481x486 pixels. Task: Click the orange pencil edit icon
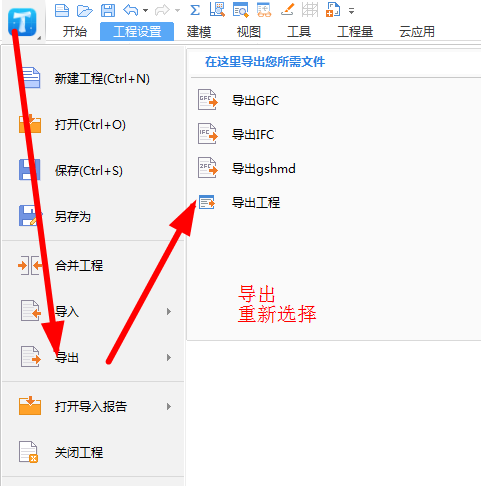[x=287, y=10]
